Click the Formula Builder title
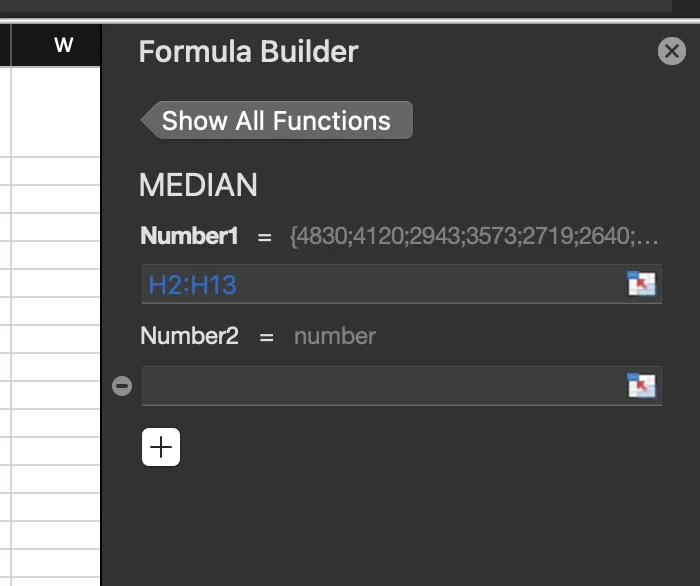 point(248,52)
